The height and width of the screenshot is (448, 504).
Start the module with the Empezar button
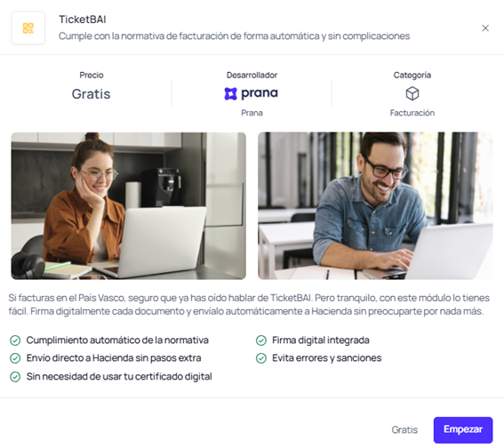[x=463, y=429]
